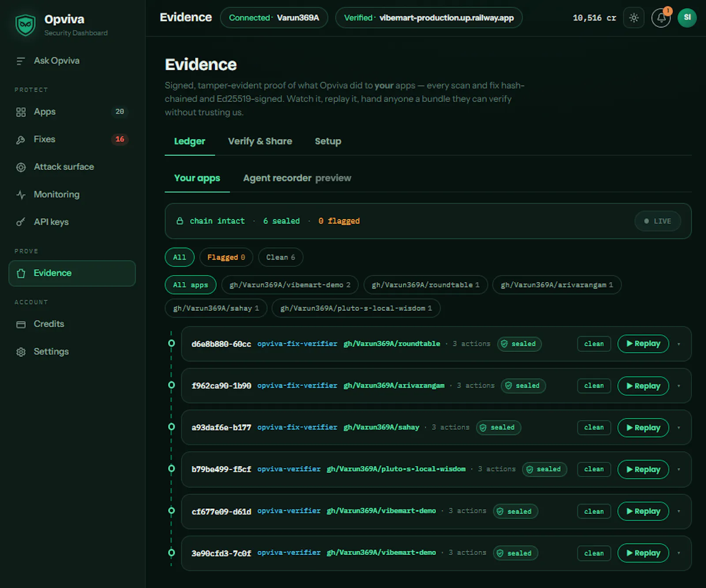The height and width of the screenshot is (588, 706).
Task: Replay the a93daf6e-b177 sahay run
Action: (x=643, y=428)
